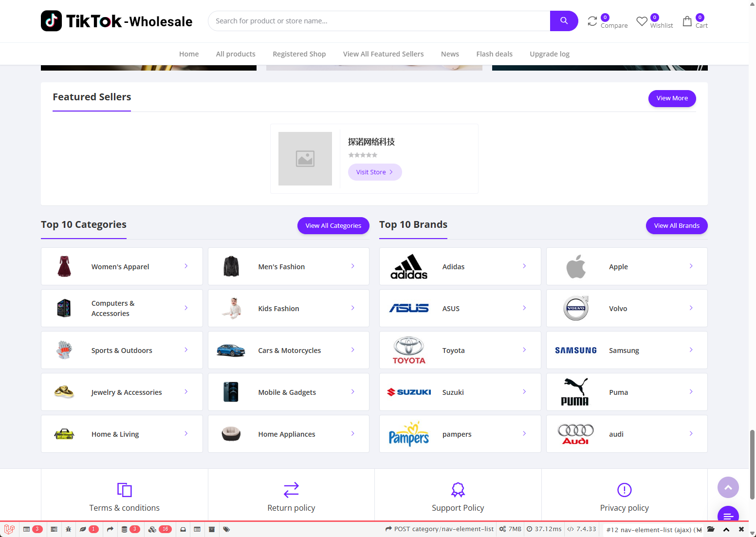Open the debugbar Queries database icon
756x537 pixels.
[x=124, y=529]
